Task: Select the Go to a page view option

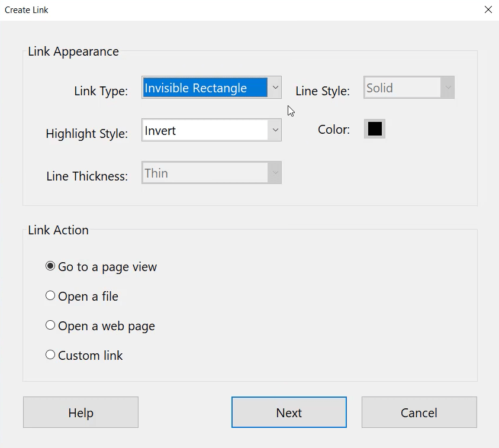Action: click(50, 266)
